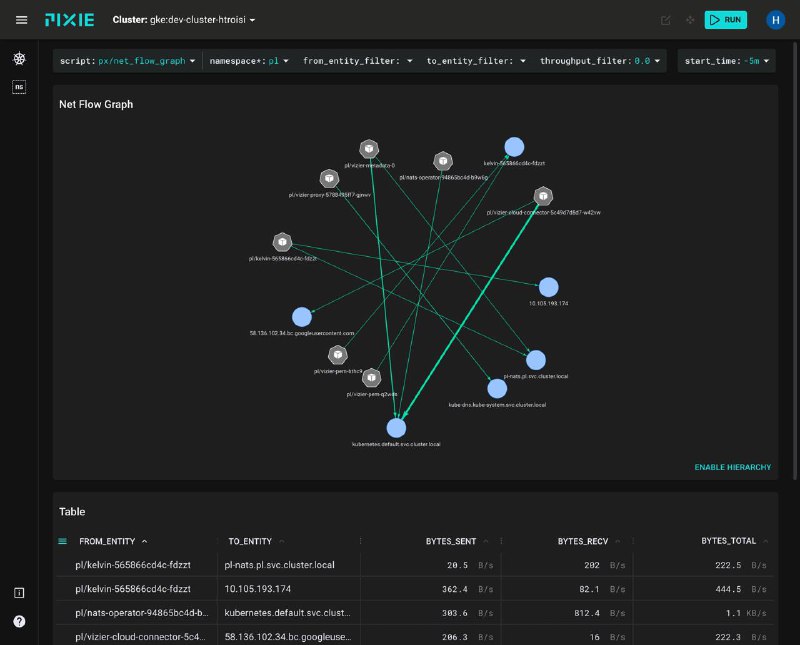Click the ENABLE HIERARCHY button
Viewport: 800px width, 645px height.
coord(733,467)
